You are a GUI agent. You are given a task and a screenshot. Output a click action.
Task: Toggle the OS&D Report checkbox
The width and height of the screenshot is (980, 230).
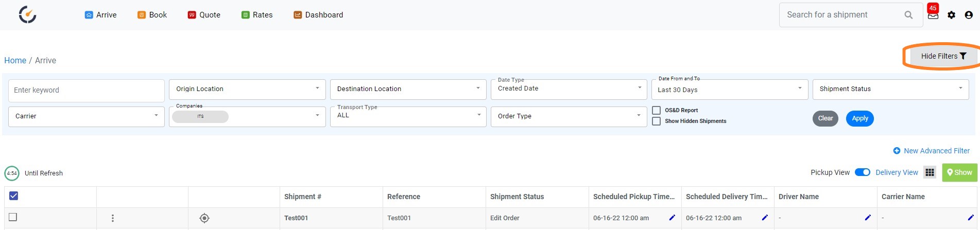coord(656,110)
